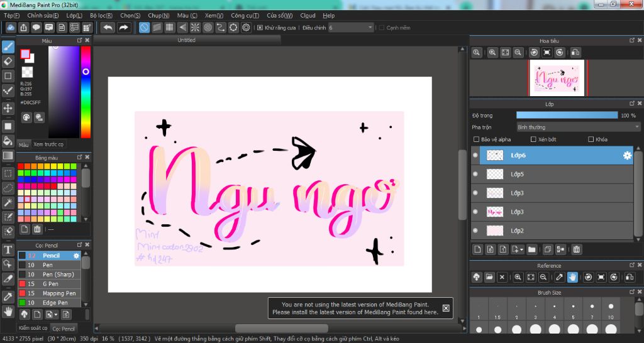Enable curve snap guide
This screenshot has width=644, height=343.
pyautogui.click(x=221, y=28)
